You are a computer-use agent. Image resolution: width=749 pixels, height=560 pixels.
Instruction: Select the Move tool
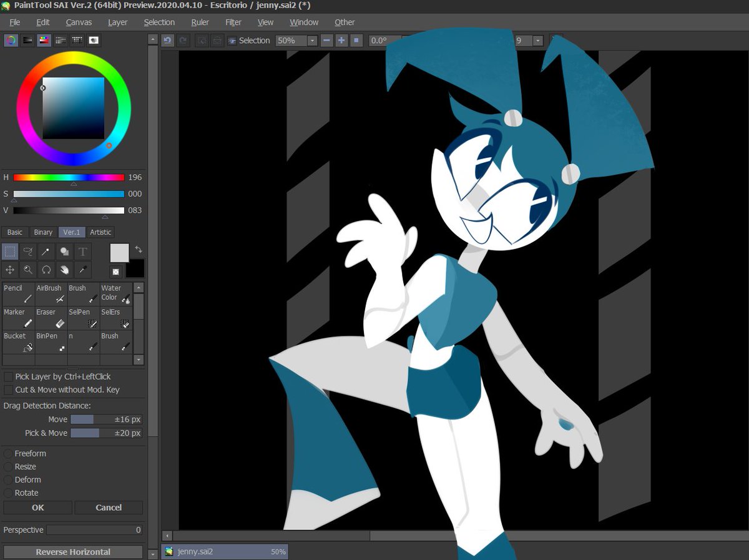click(10, 270)
